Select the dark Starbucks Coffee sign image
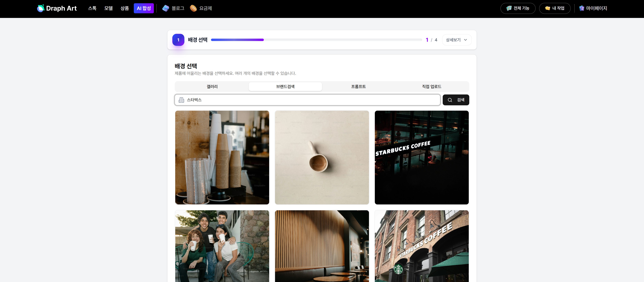 pos(421,158)
